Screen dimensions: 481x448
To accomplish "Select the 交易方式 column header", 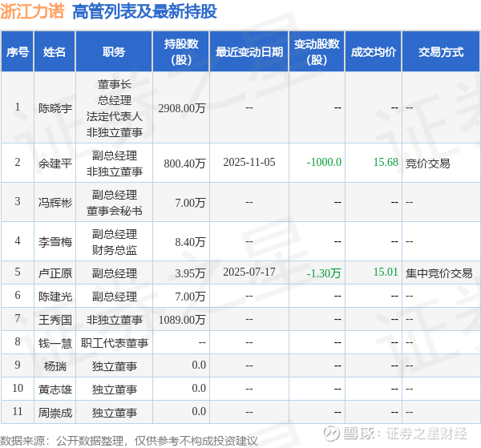I will (441, 52).
